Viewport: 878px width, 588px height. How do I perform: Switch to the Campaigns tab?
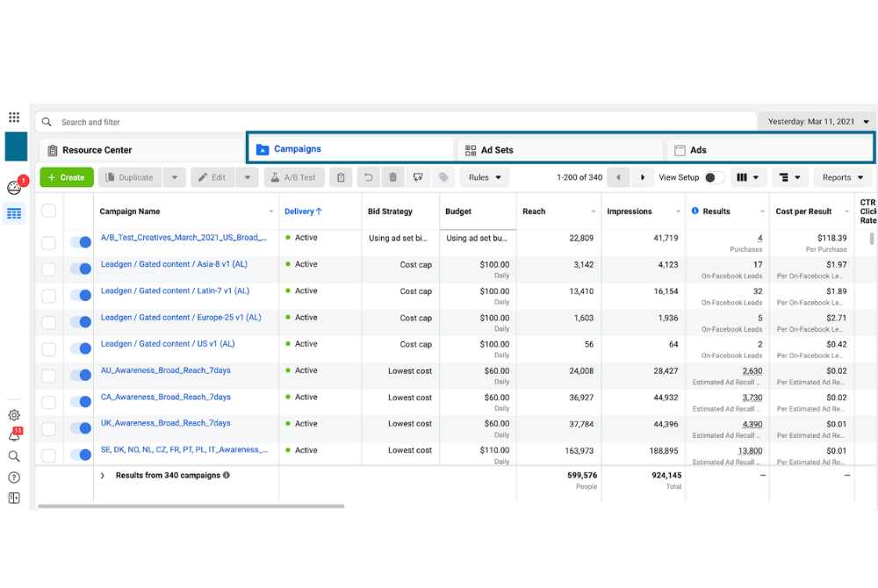click(x=350, y=149)
